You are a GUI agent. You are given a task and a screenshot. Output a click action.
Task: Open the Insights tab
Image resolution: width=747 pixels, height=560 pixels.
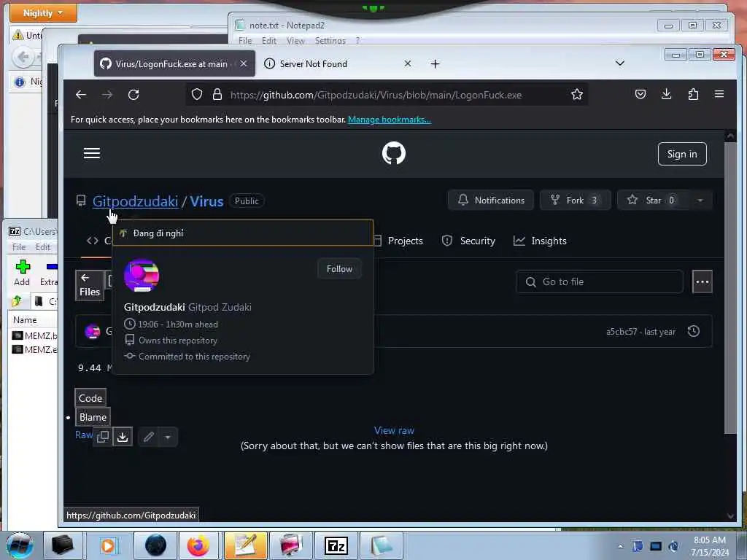541,241
